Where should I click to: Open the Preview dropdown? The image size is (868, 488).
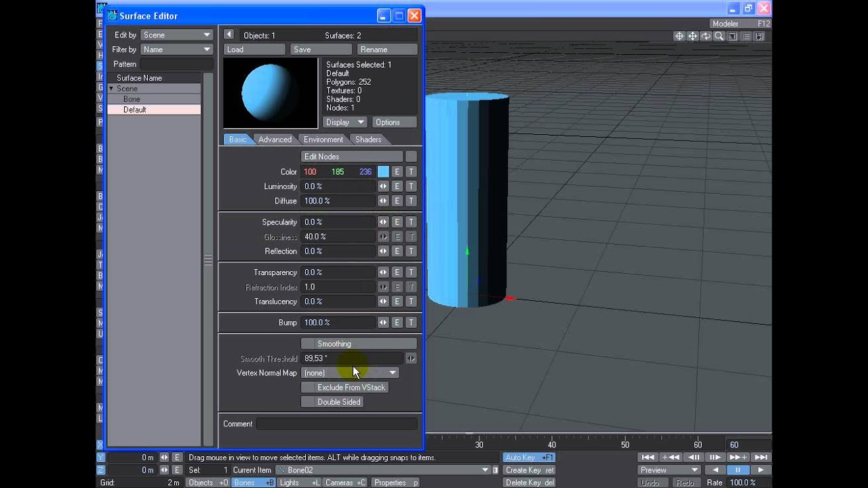coord(669,470)
